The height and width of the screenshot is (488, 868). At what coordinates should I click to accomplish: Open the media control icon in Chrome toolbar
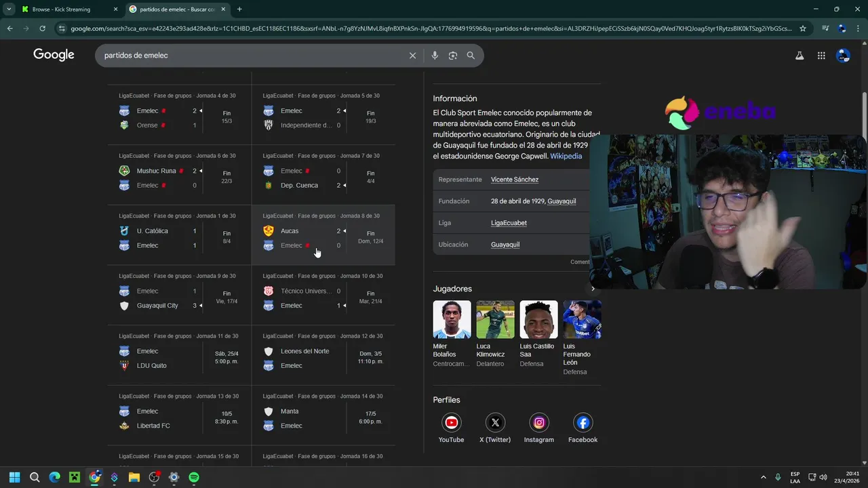coord(825,28)
